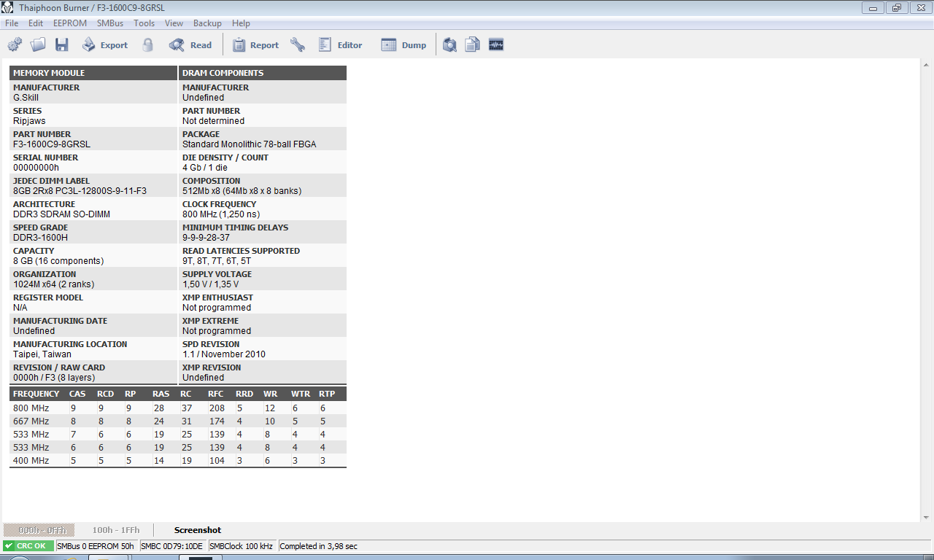Select supply voltage 1,50 V / 1,35 V
934x560 pixels.
click(210, 284)
